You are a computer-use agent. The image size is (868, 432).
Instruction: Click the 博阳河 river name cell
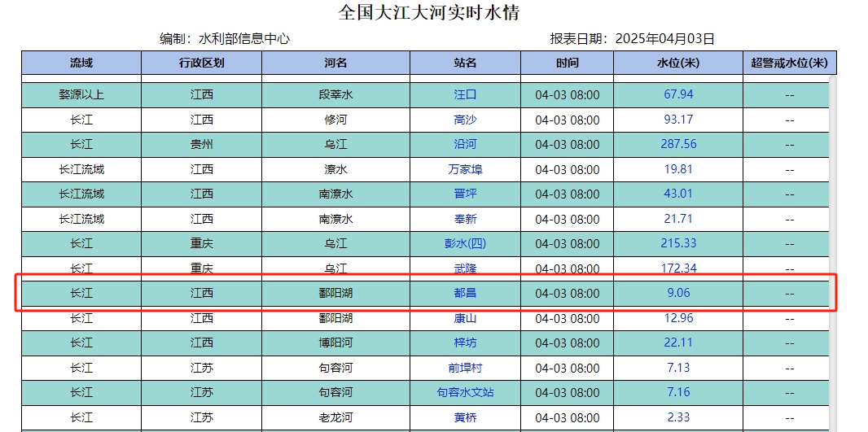(x=336, y=343)
